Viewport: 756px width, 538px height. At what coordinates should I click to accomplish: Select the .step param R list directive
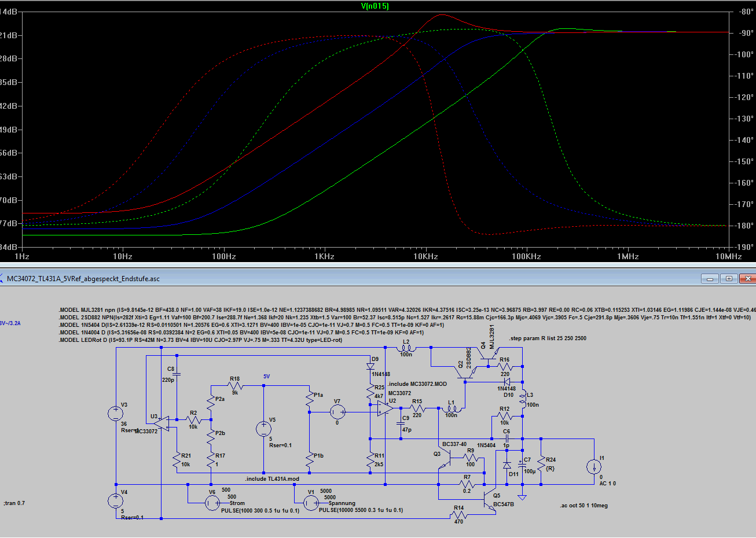pyautogui.click(x=548, y=338)
